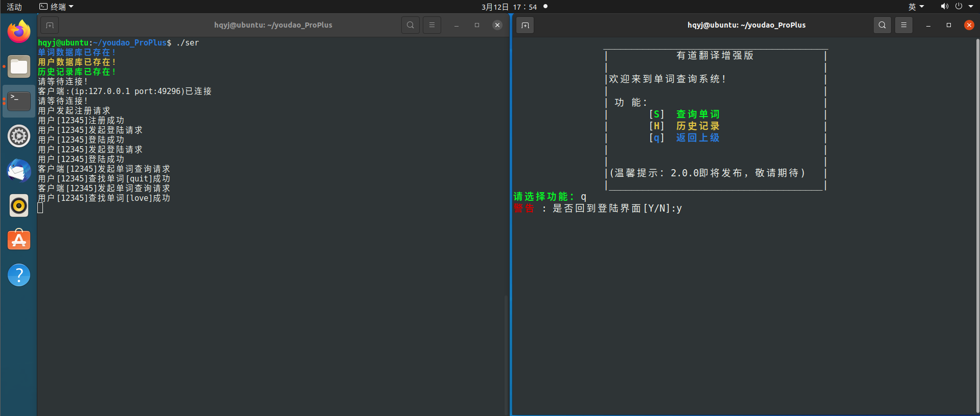Expand the system menu arrow at top right

971,7
